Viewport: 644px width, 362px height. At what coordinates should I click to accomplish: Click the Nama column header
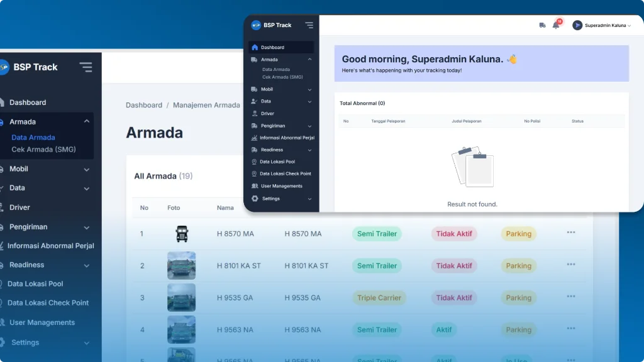tap(225, 207)
